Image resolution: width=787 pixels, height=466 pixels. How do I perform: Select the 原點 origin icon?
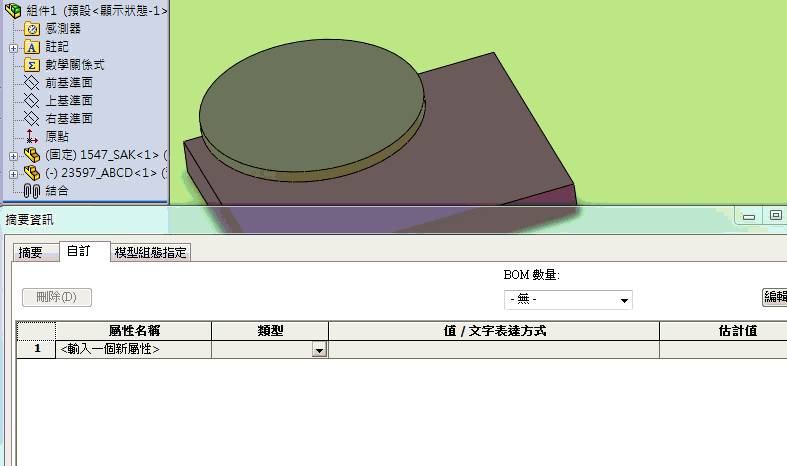(x=32, y=137)
